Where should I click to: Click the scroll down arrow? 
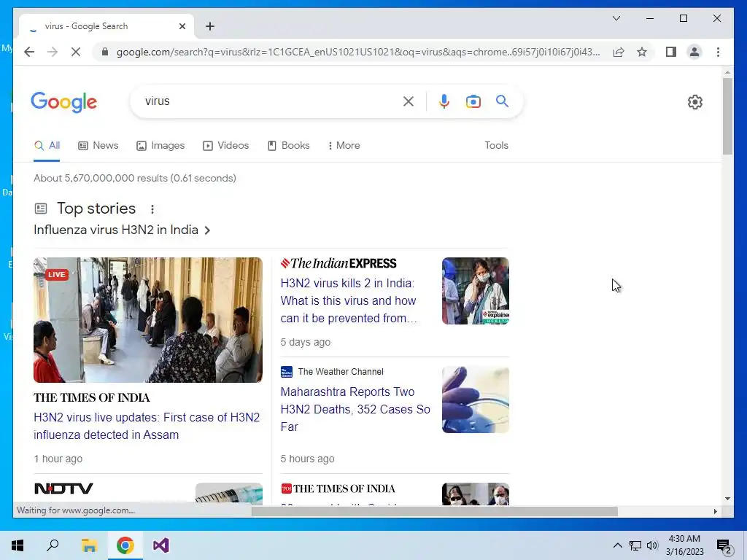point(727,499)
